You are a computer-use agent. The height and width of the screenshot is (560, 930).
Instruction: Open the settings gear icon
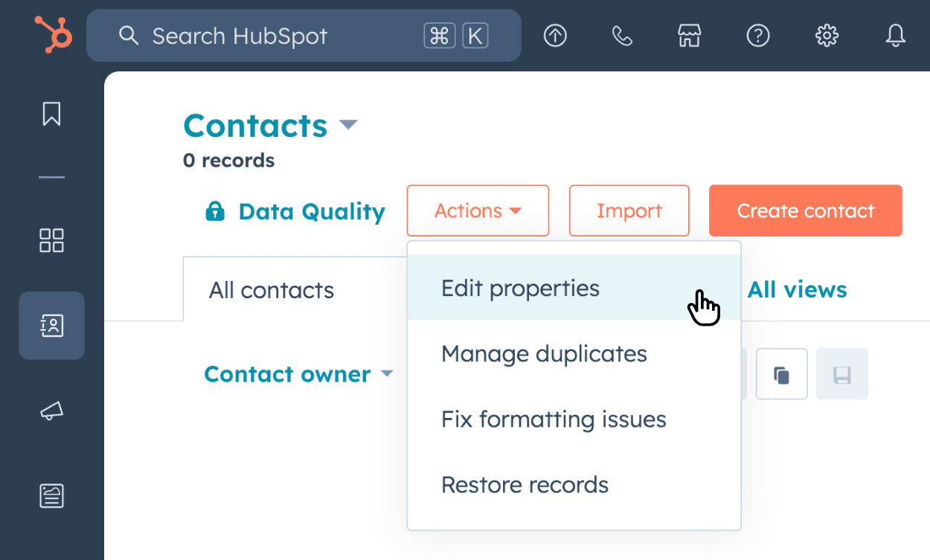(x=827, y=36)
